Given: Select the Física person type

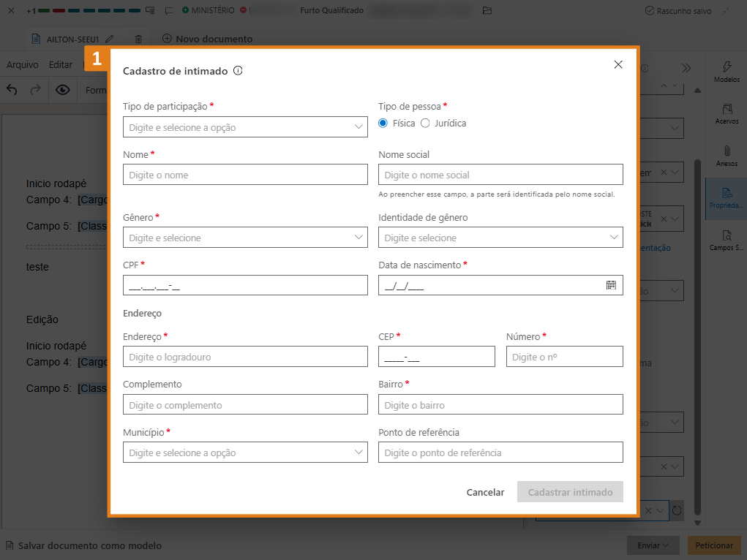Looking at the screenshot, I should [x=383, y=123].
